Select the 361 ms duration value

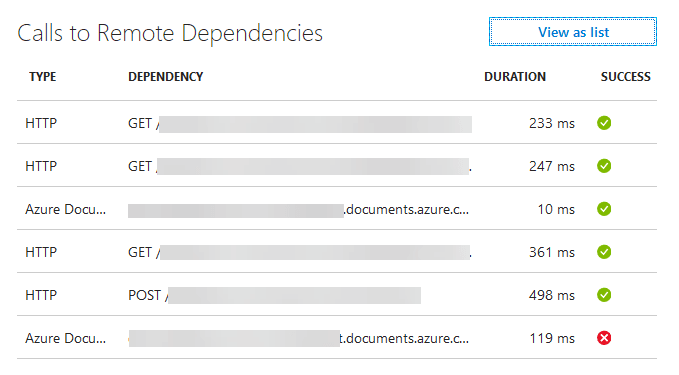point(552,252)
